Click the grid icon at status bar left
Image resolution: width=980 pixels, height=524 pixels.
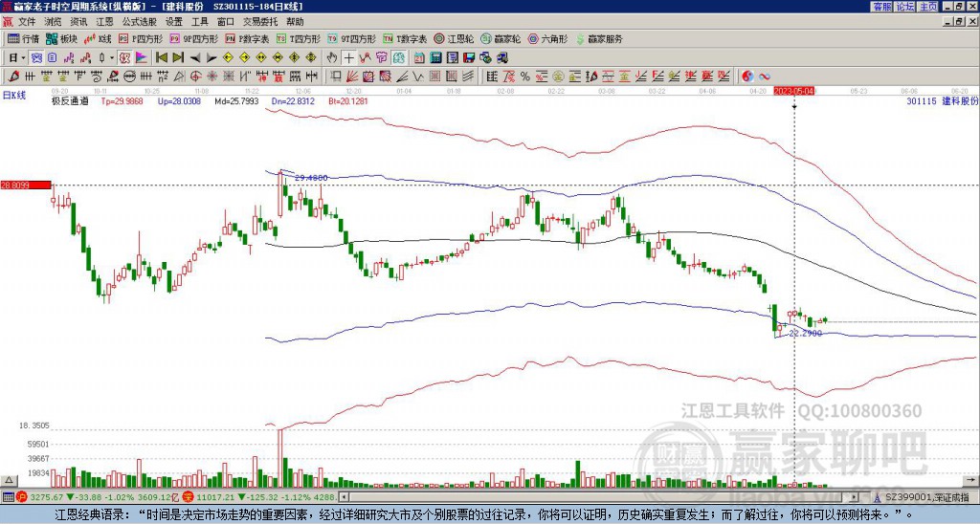click(x=8, y=497)
